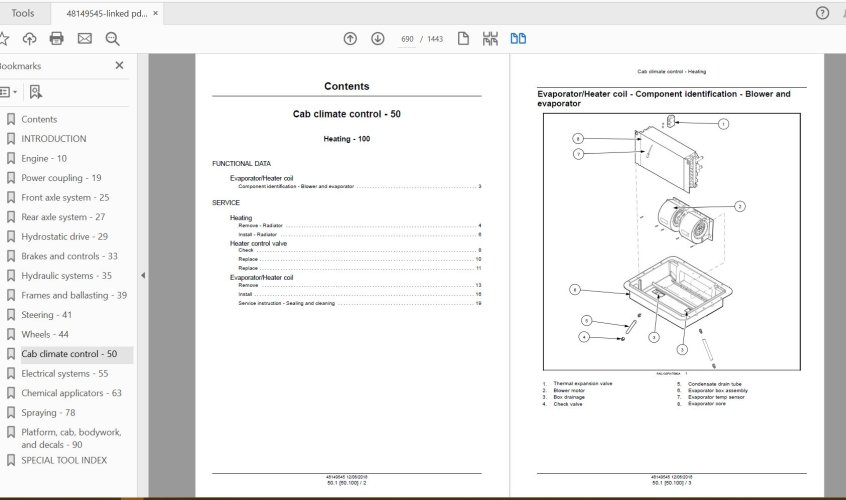Open the Power coupling - 19 bookmark
Viewport: 846px width, 500px height.
click(61, 178)
